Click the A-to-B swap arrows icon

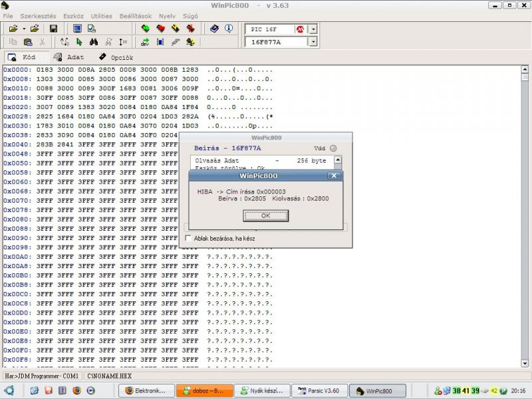(65, 42)
